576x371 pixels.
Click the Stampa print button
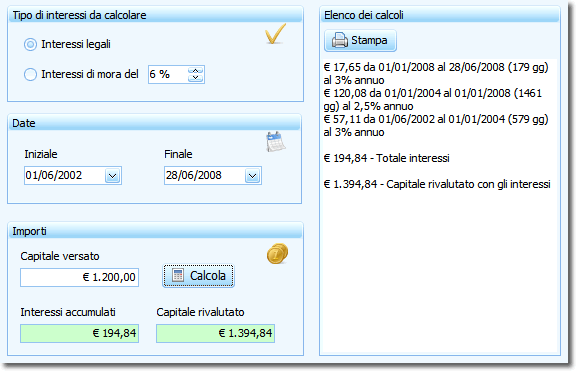[x=360, y=40]
